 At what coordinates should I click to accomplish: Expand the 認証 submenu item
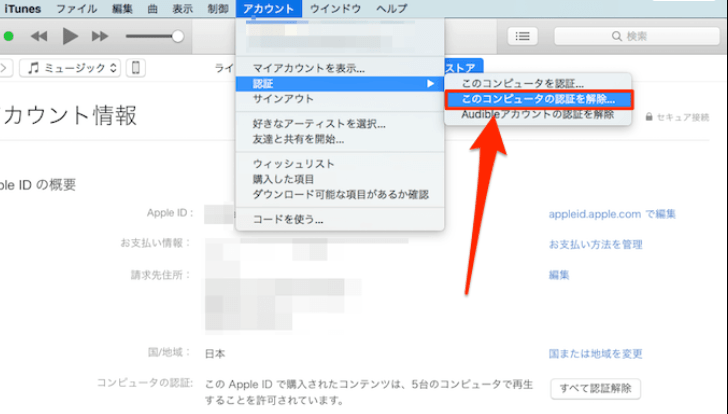[x=340, y=84]
